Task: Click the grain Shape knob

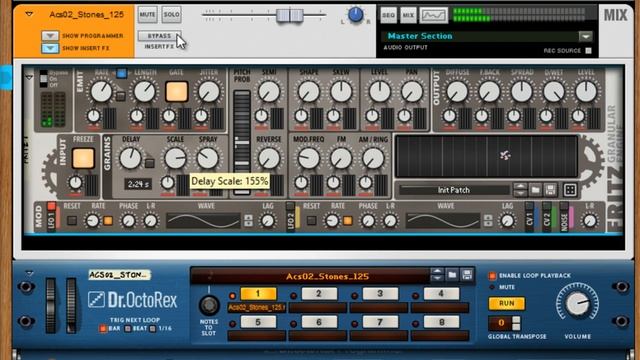Action: click(x=309, y=91)
